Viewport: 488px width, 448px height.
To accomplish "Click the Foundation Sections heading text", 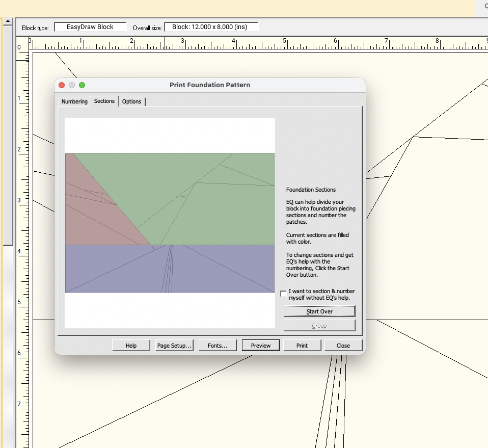I will tap(311, 190).
